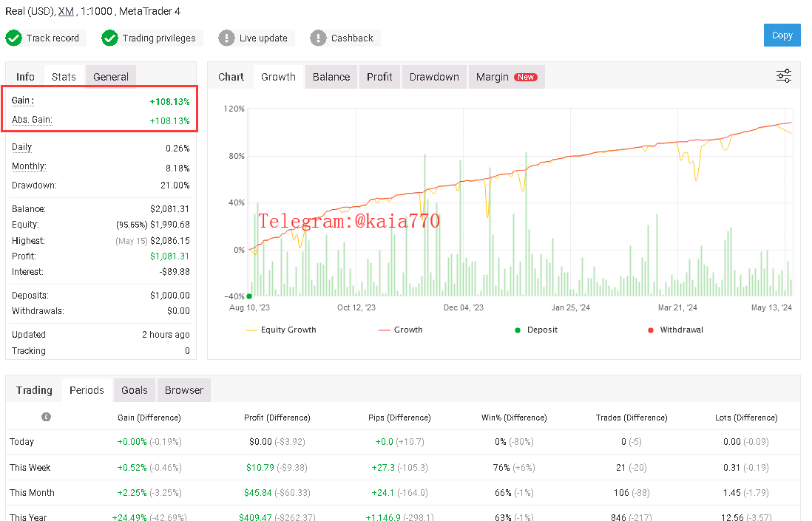Switch to the Goals tab

coord(135,390)
